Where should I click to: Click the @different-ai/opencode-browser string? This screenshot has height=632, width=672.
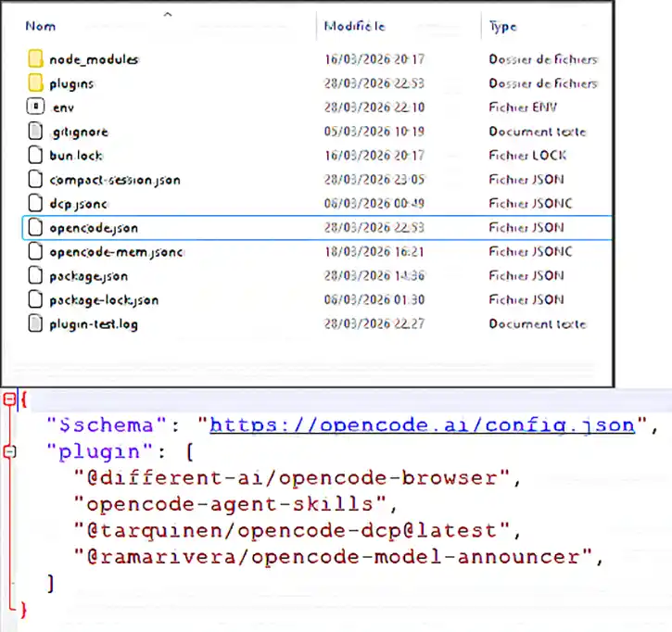pyautogui.click(x=292, y=478)
